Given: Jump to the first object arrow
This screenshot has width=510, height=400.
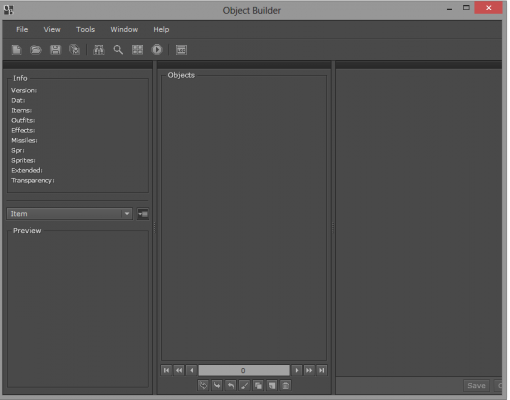Looking at the screenshot, I should (x=166, y=370).
